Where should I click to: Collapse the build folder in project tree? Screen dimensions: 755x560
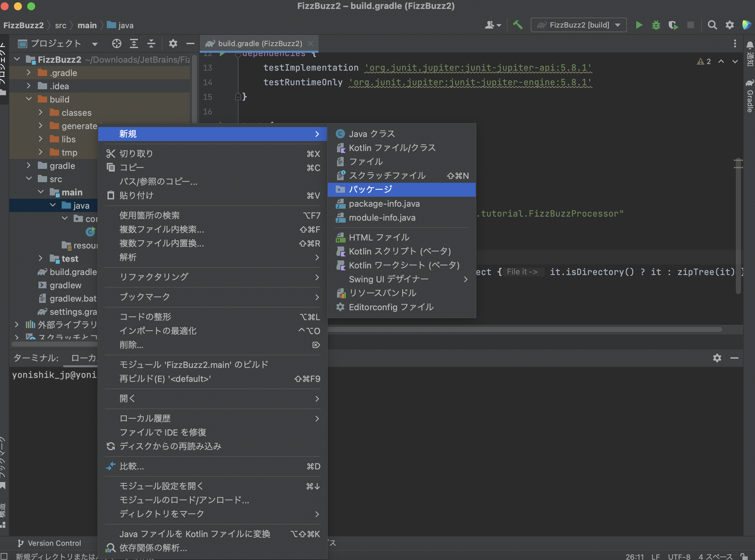[x=29, y=99]
